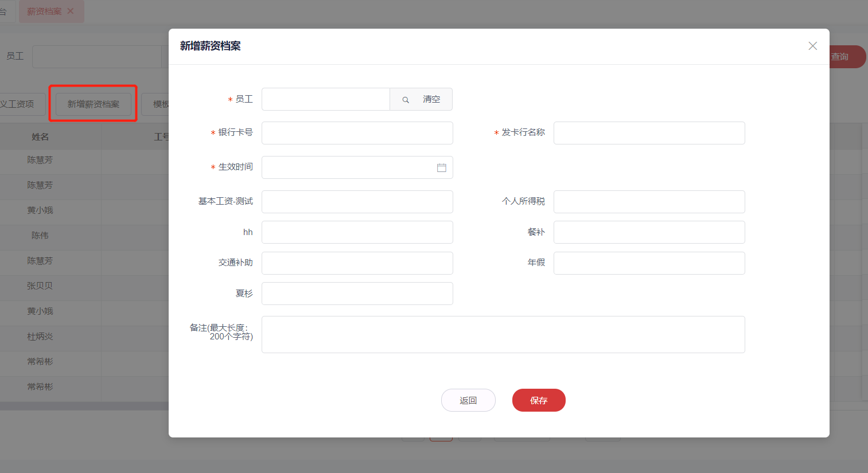Click the 发卡行名称 input field
The width and height of the screenshot is (868, 473).
[649, 133]
